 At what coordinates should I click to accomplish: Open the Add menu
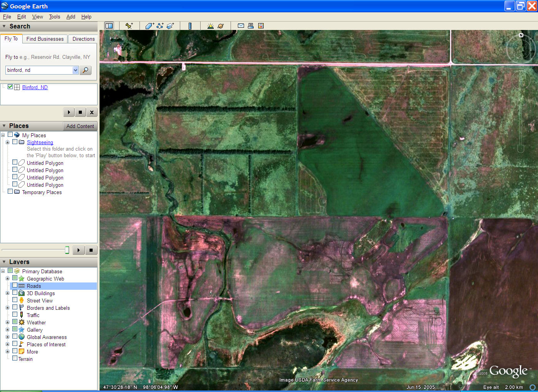pos(71,17)
